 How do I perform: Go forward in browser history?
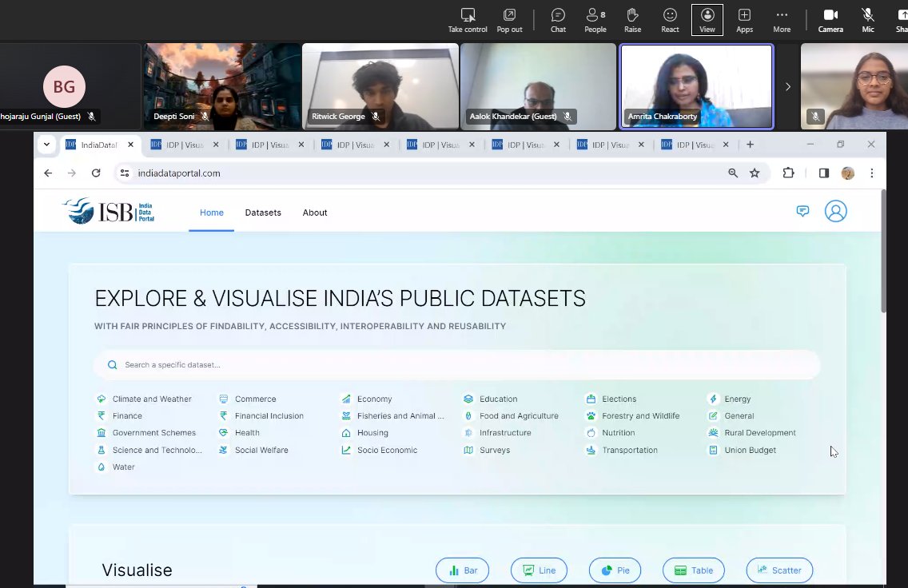[72, 173]
